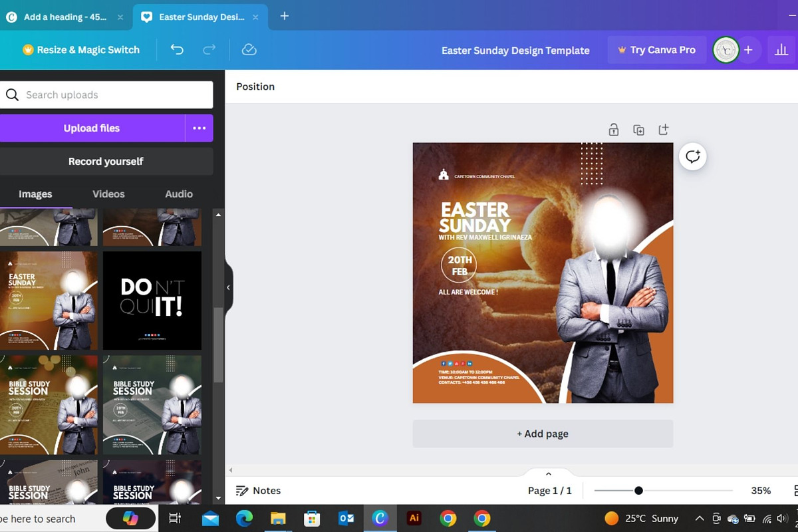Open Microsoft Store from taskbar

[x=312, y=519]
